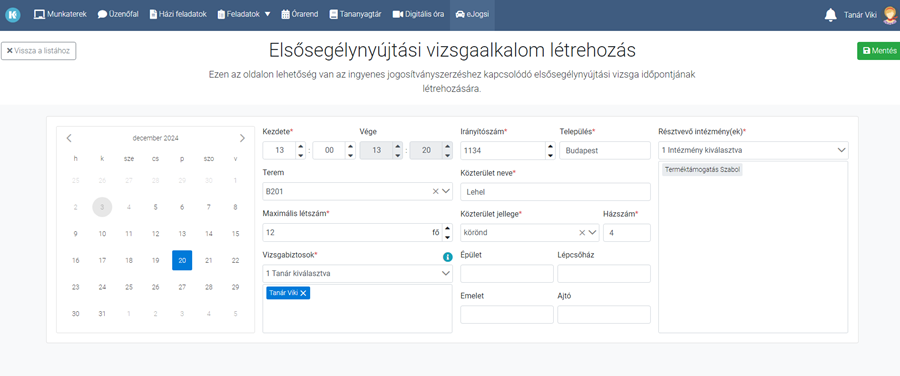The image size is (900, 376).
Task: Open the notifications bell icon
Action: click(830, 15)
